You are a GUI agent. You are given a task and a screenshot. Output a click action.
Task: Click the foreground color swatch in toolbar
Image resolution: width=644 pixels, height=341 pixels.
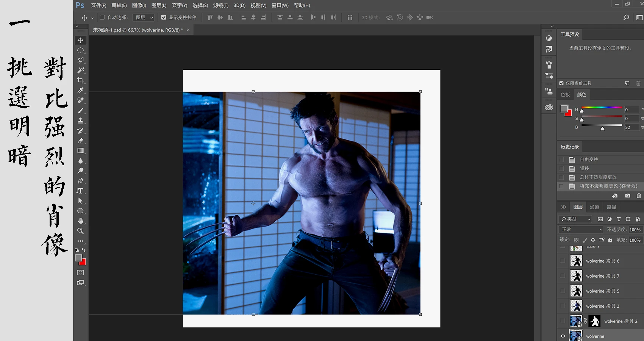click(78, 258)
